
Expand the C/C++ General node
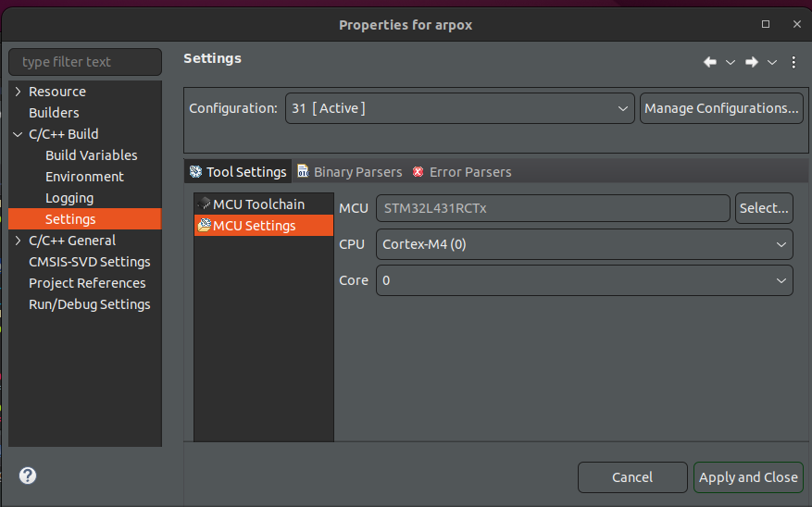point(19,241)
